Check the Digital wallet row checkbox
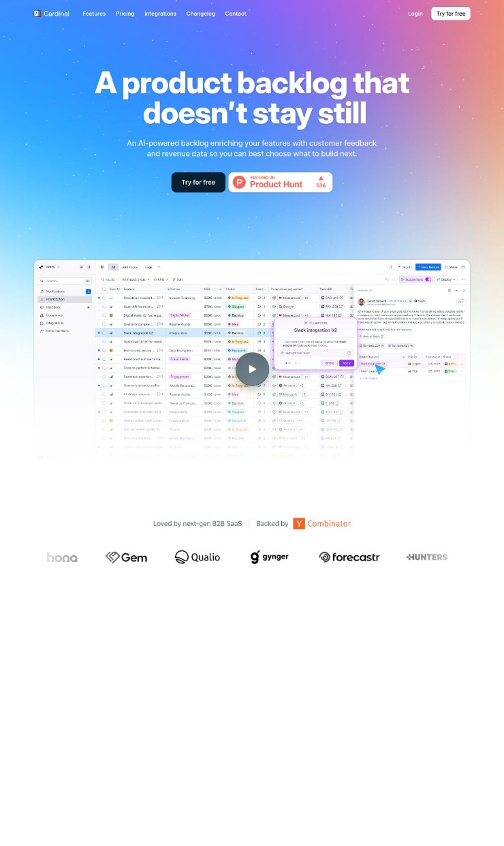 104,315
